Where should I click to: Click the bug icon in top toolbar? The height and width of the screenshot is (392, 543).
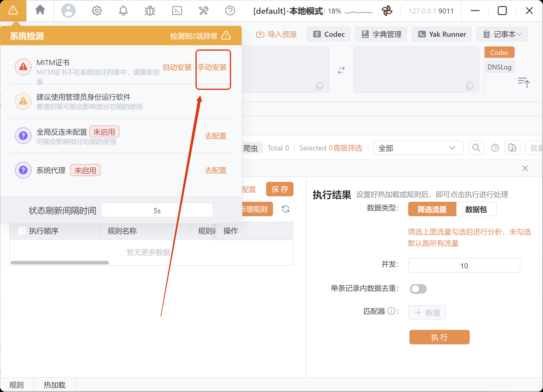point(150,11)
